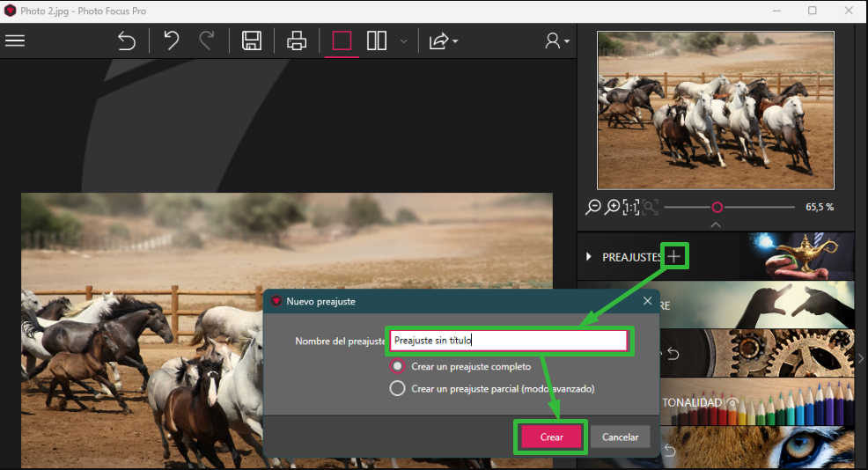
Task: Click the Crear button
Action: [551, 437]
